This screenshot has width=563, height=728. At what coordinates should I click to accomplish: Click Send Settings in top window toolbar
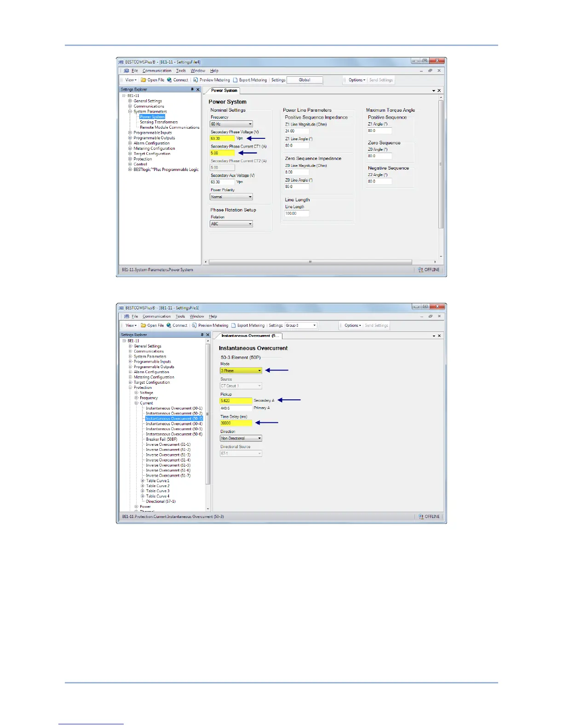tap(381, 80)
